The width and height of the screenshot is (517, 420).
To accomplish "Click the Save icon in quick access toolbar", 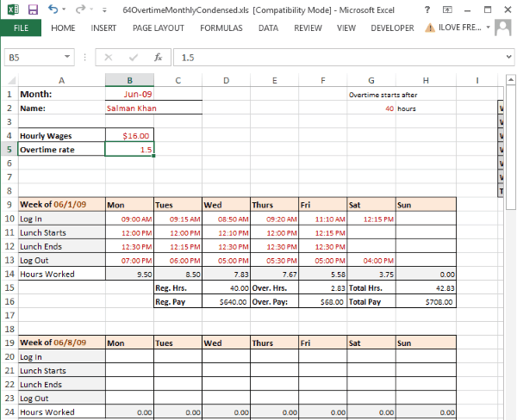I will coord(33,9).
